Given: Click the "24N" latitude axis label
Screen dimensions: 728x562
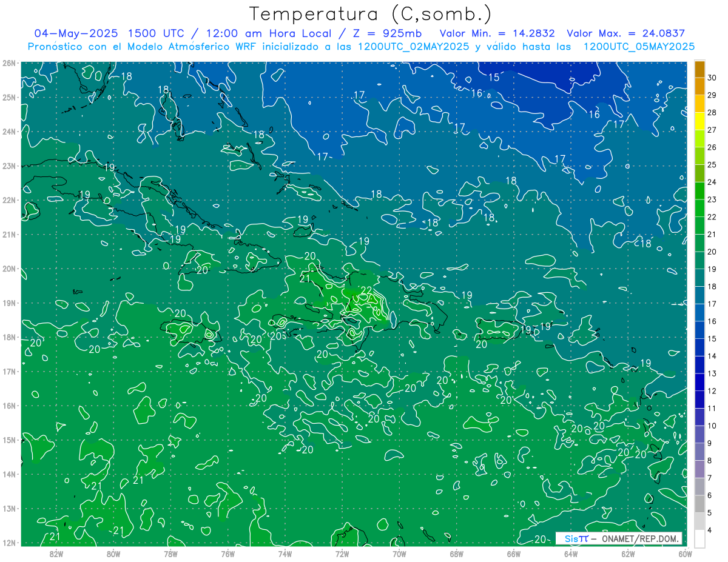Looking at the screenshot, I should tap(9, 131).
